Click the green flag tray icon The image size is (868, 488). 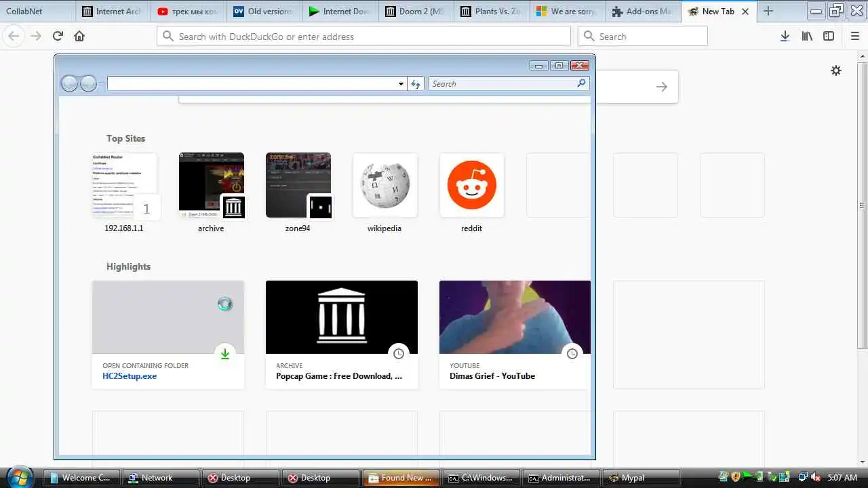tap(748, 477)
